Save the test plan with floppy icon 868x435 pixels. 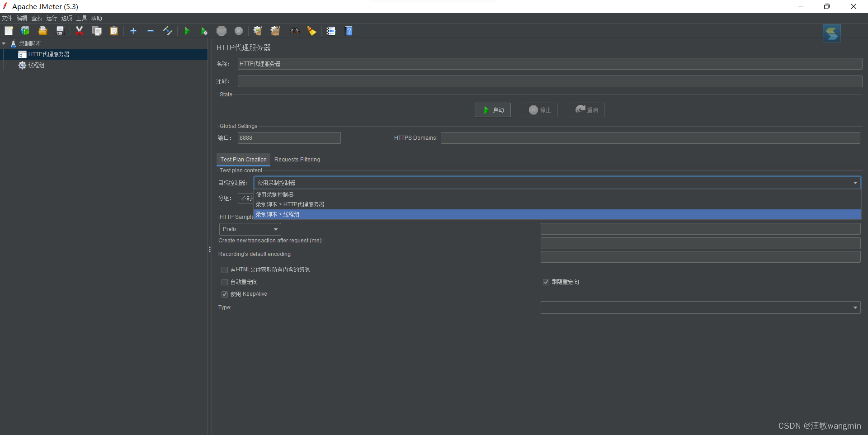[x=60, y=31]
